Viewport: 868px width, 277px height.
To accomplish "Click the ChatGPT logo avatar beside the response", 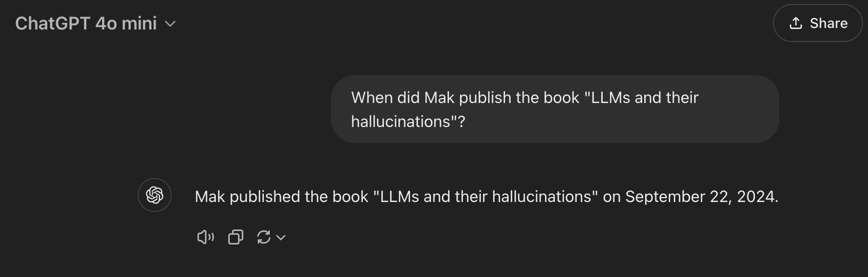I will (x=155, y=195).
